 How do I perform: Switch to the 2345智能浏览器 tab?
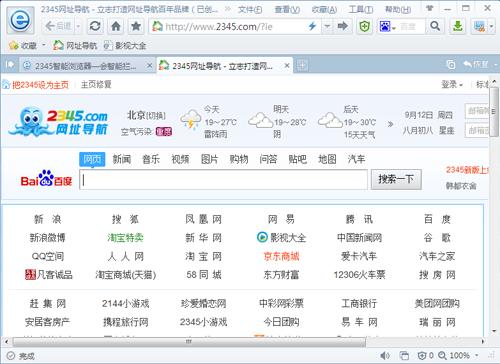click(x=85, y=66)
